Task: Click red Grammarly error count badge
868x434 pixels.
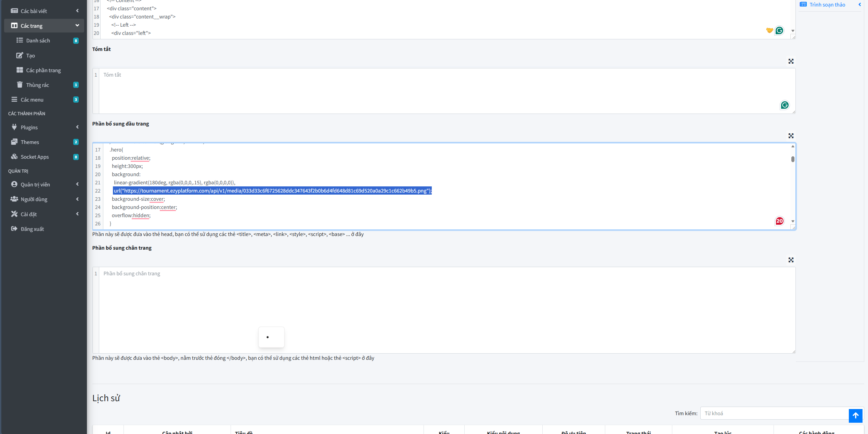Action: tap(779, 221)
